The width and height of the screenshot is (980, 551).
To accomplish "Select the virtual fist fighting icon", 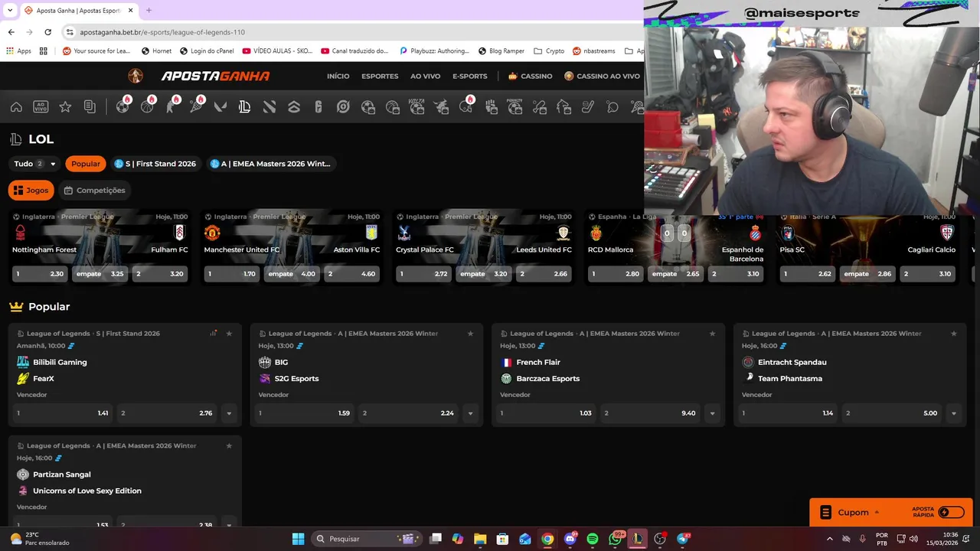I will pyautogui.click(x=490, y=107).
